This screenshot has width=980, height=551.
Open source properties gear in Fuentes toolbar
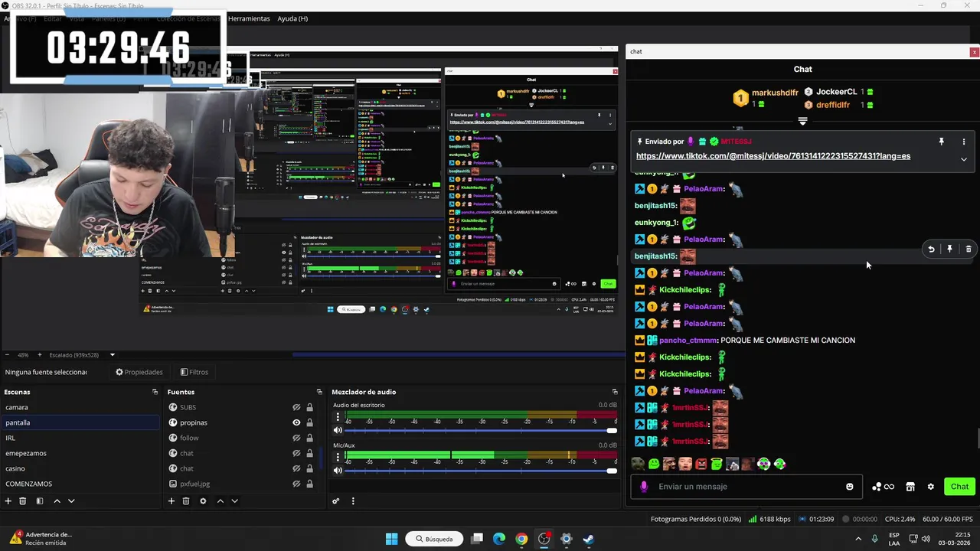[203, 501]
